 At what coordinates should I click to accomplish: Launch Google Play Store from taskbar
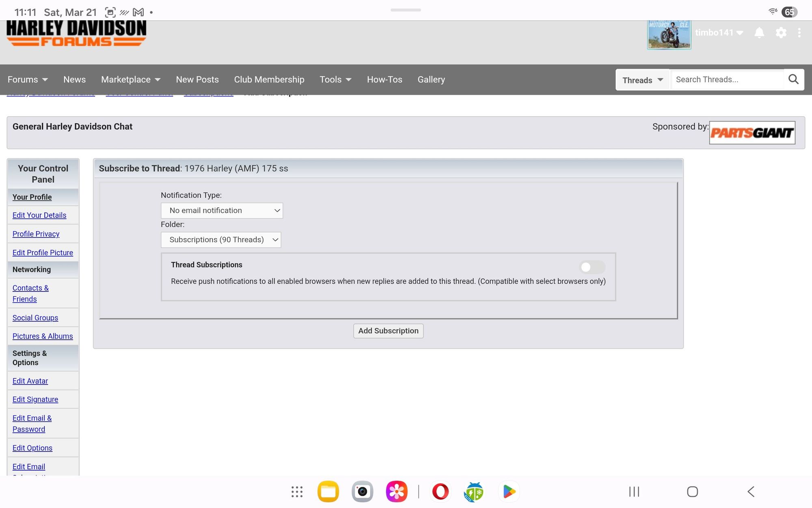(x=509, y=492)
